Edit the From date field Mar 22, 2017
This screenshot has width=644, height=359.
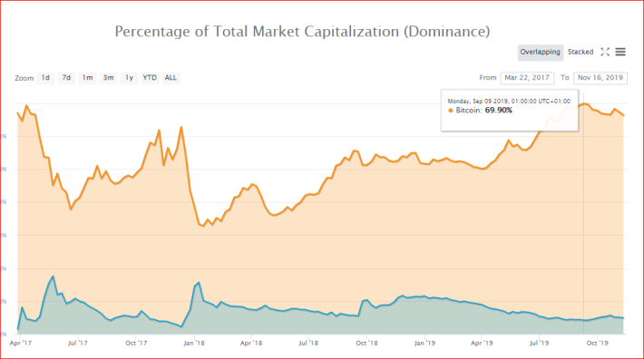(527, 78)
